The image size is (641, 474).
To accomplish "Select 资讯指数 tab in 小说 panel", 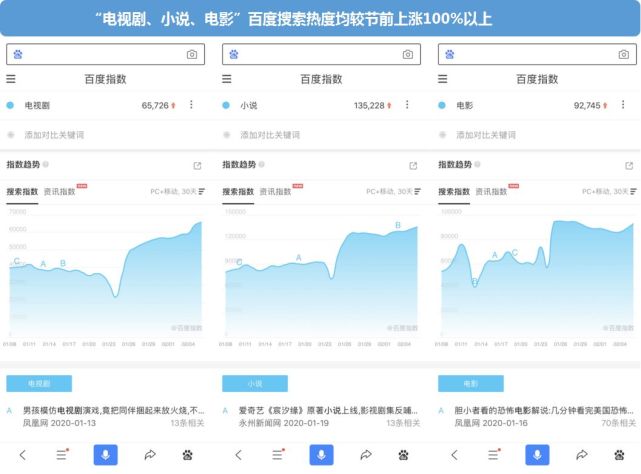I will 276,192.
